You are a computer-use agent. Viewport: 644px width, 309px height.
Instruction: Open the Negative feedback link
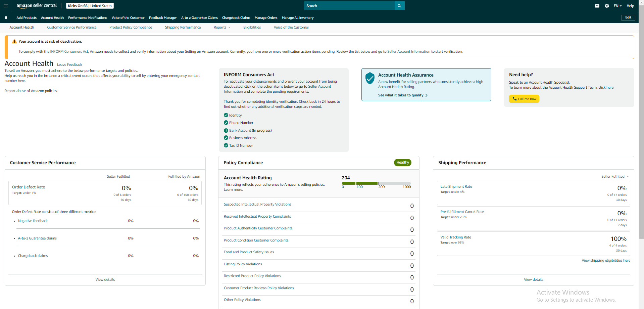[33, 221]
